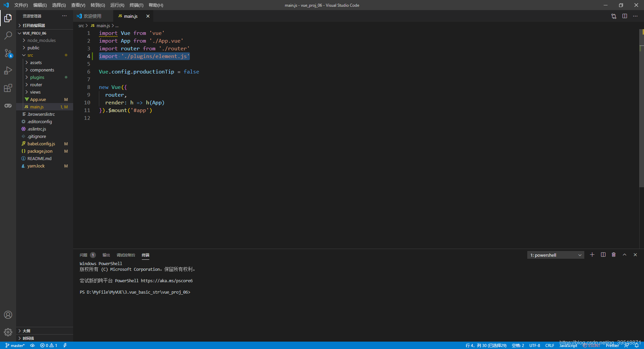
Task: Open explorer panel more actions ellipsis
Action: click(64, 16)
